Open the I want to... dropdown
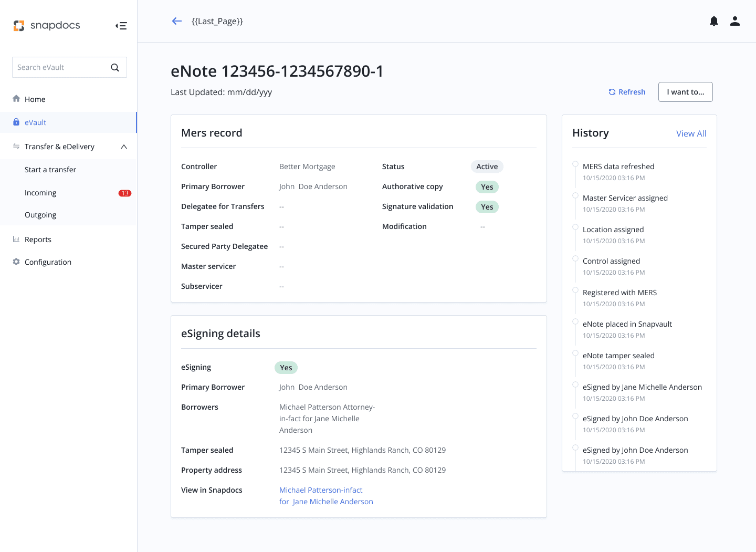The height and width of the screenshot is (552, 756). pyautogui.click(x=686, y=92)
